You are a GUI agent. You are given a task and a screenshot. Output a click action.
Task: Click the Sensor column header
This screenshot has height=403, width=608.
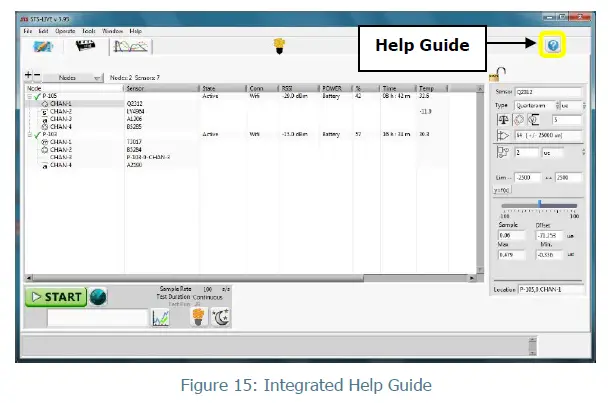[161, 88]
